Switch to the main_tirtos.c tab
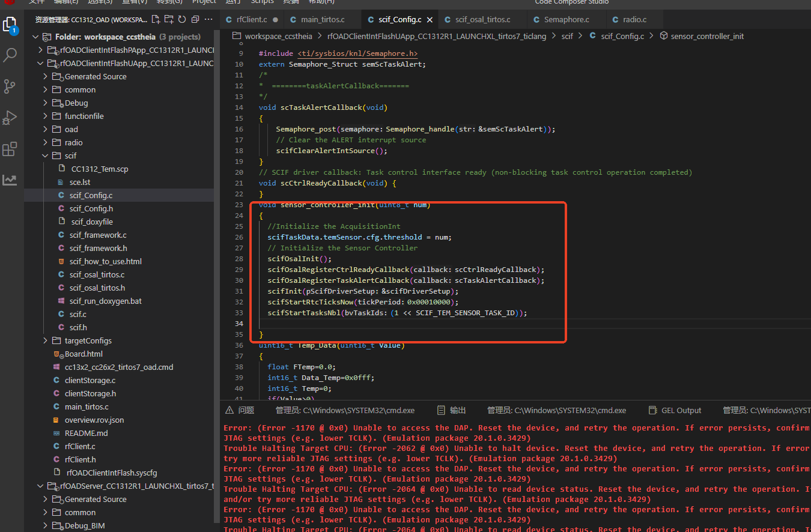811x532 pixels. click(323, 20)
